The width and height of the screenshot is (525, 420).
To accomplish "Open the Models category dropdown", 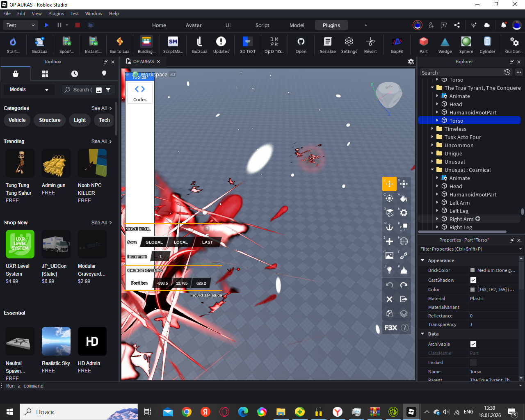I will pyautogui.click(x=29, y=89).
